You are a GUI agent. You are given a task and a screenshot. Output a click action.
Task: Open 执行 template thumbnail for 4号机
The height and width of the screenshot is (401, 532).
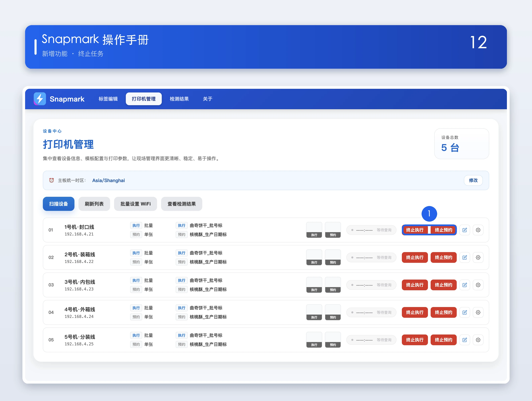point(314,312)
